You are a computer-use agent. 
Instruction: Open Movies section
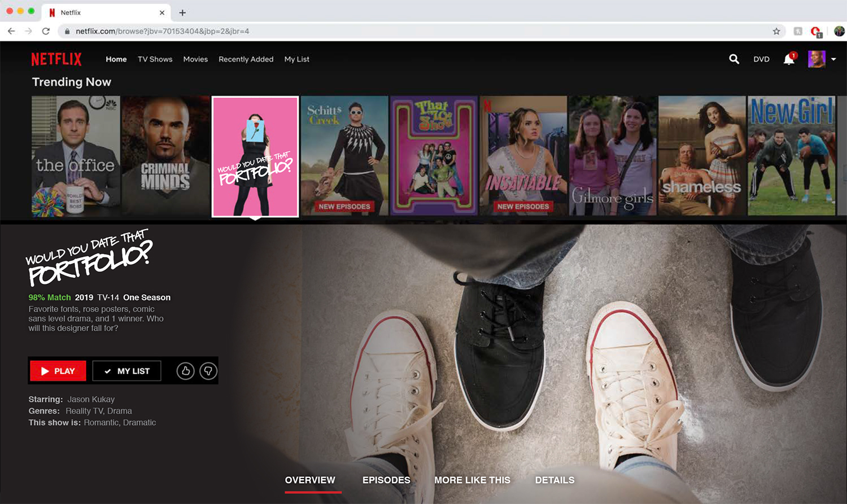[x=195, y=59]
